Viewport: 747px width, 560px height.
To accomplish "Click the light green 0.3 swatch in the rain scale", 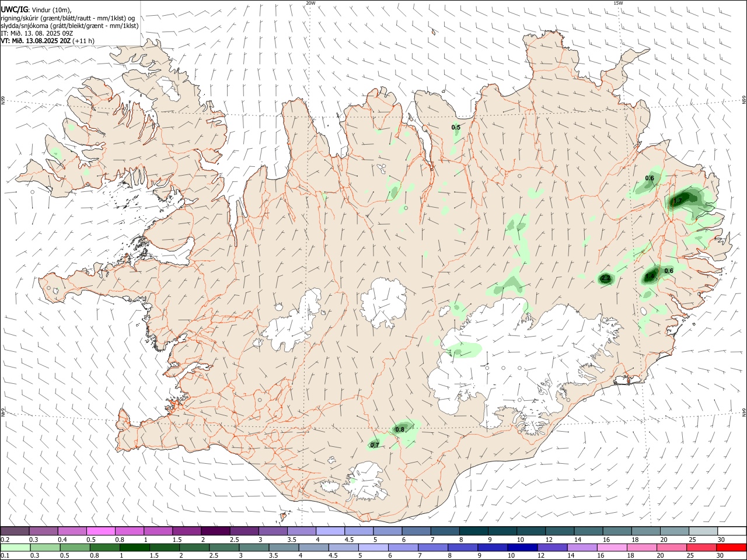I will click(45, 547).
